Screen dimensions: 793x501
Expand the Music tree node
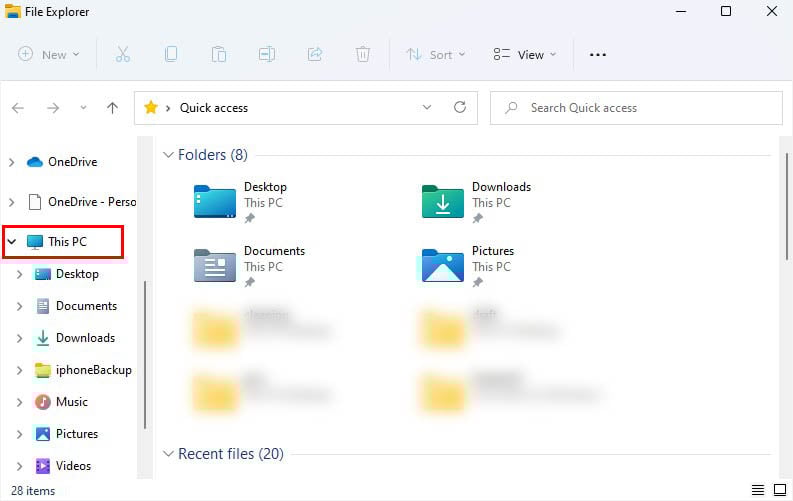[19, 402]
